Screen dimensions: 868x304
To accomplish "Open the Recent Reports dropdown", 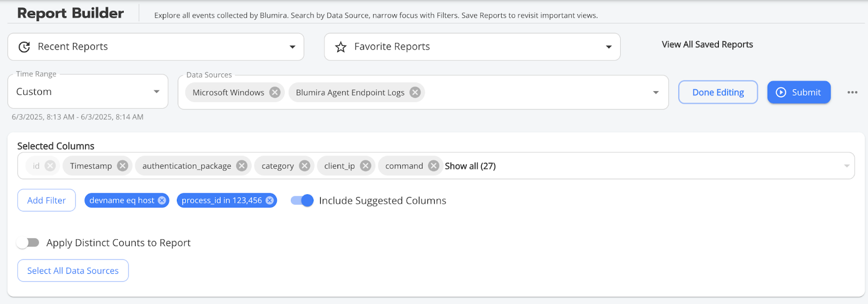I will [x=156, y=47].
